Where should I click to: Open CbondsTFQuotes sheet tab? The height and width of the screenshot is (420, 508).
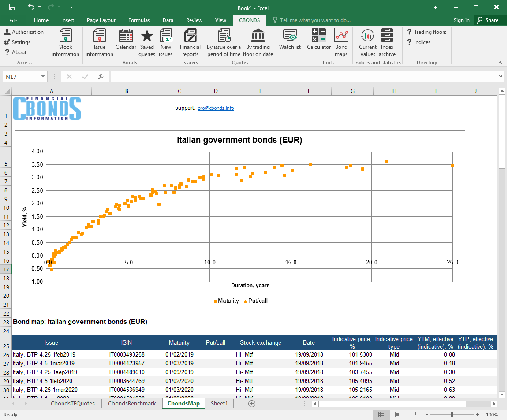pos(73,404)
